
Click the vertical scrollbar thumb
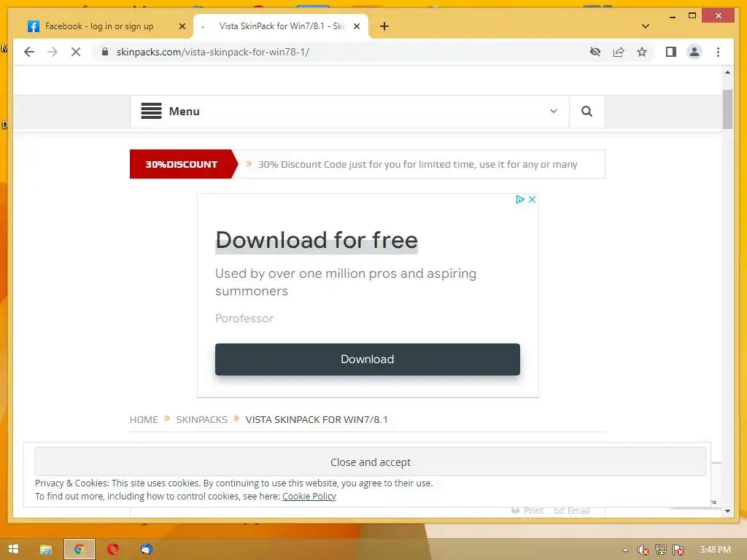727,109
